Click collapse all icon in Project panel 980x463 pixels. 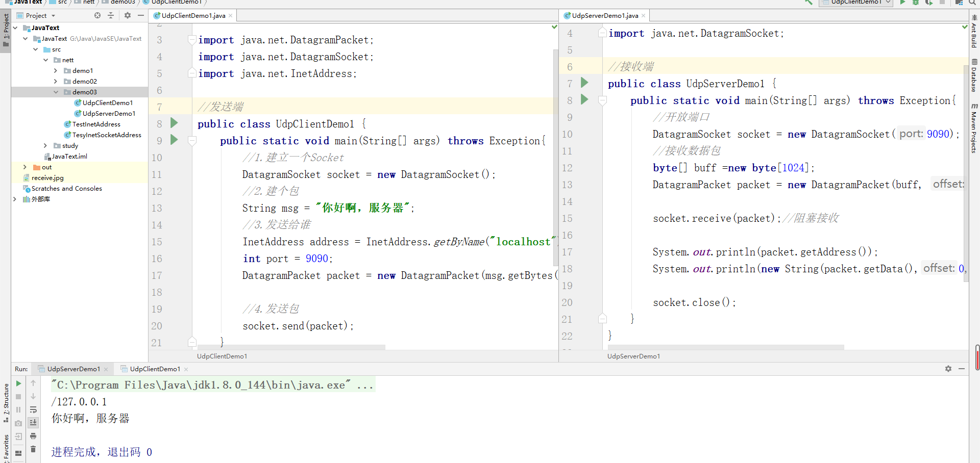(x=111, y=15)
